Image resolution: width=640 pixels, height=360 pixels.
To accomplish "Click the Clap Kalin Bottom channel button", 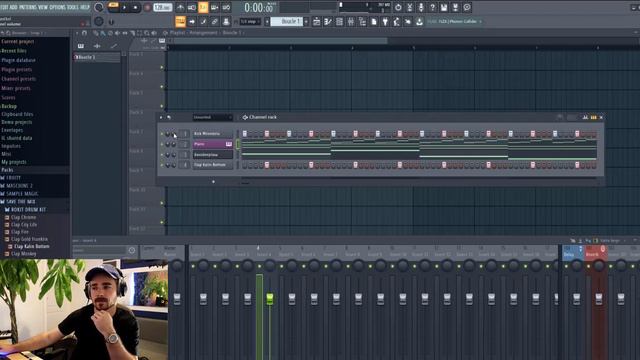I will 213,165.
